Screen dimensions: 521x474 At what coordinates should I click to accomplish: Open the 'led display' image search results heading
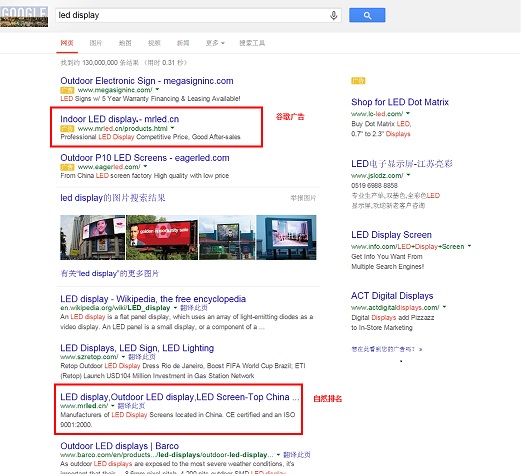(113, 198)
